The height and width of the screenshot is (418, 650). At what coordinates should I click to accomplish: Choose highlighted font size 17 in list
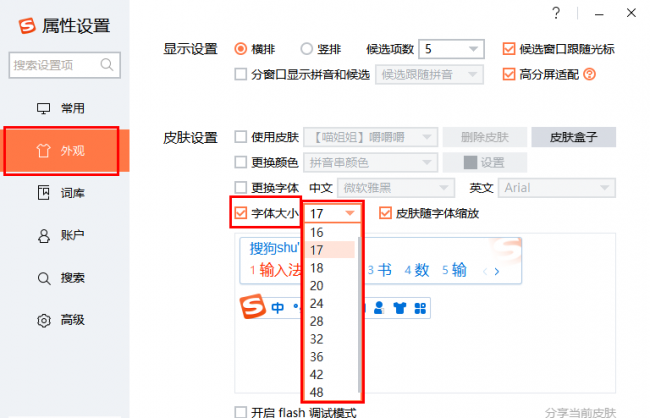point(330,250)
